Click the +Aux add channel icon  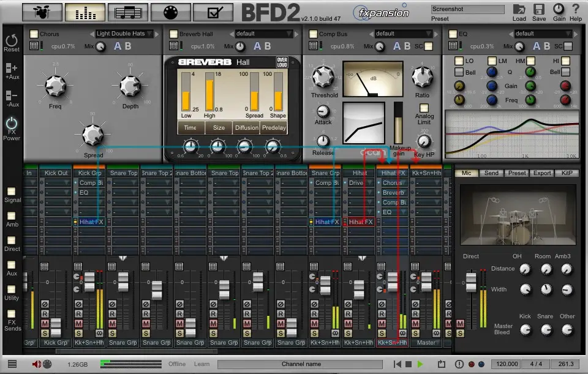coord(11,69)
